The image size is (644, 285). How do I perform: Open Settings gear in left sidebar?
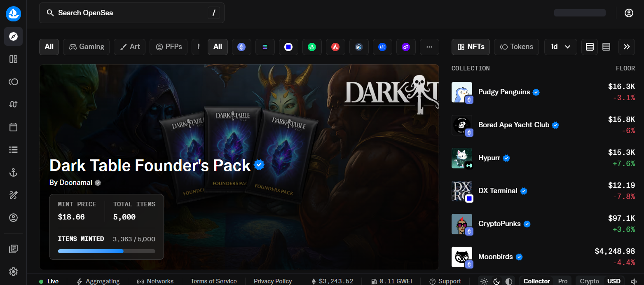pyautogui.click(x=13, y=271)
